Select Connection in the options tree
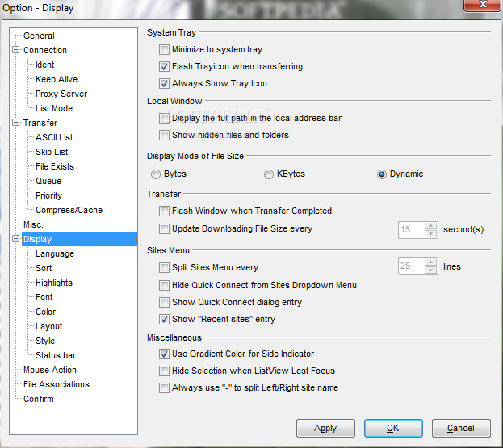503x448 pixels. (x=45, y=50)
